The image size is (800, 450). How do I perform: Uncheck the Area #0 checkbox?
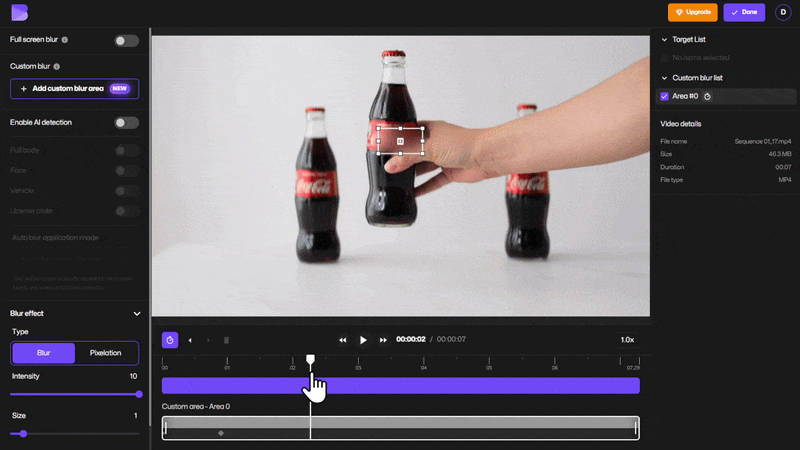[x=664, y=96]
